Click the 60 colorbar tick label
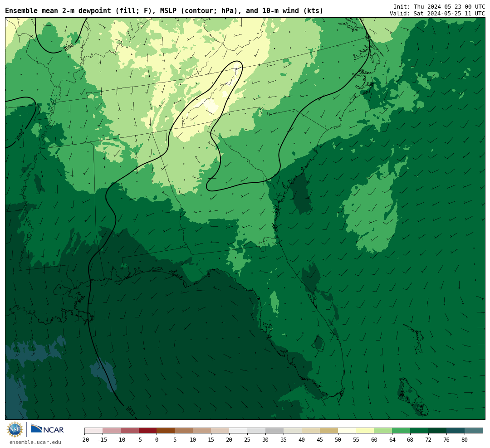This screenshot has width=490, height=448. pyautogui.click(x=374, y=439)
